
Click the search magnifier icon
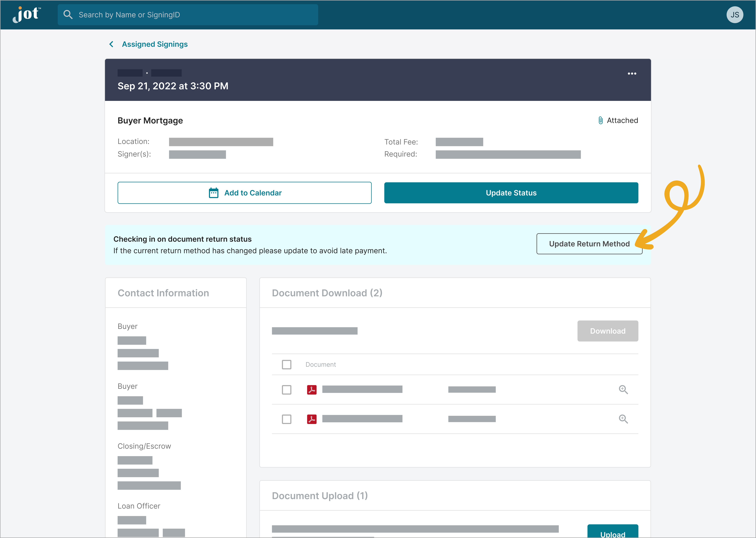pyautogui.click(x=68, y=15)
